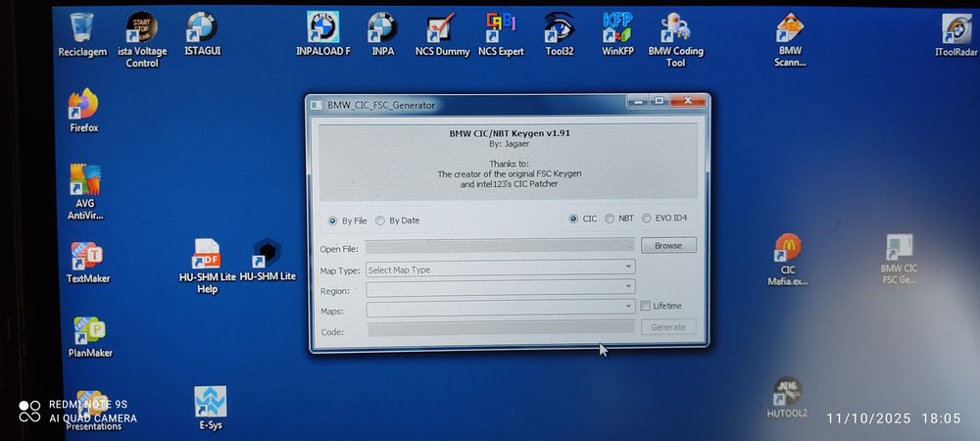Select the NCS Dummy shortcut
Image resolution: width=980 pixels, height=441 pixels.
[442, 34]
